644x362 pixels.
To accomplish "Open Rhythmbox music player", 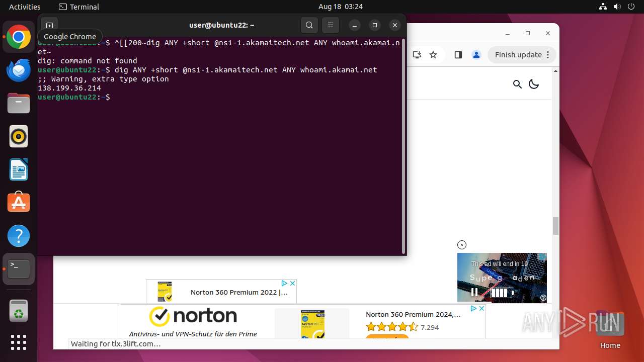I will 19,136.
